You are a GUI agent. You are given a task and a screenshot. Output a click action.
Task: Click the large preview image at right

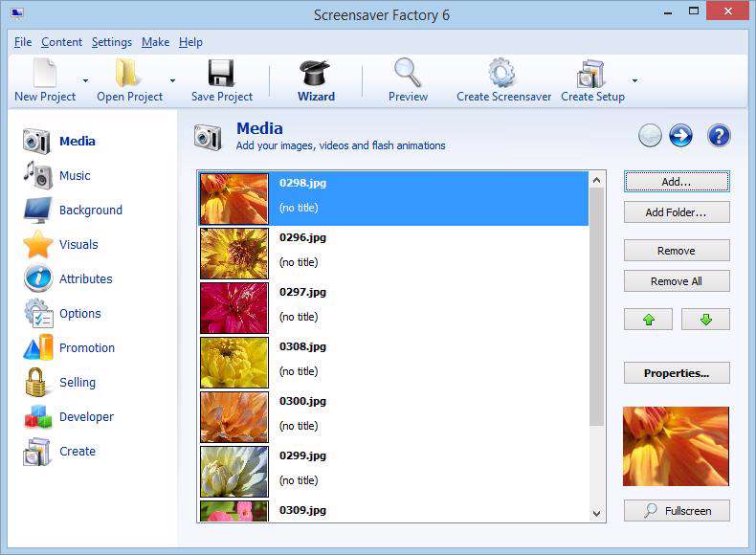tap(676, 446)
